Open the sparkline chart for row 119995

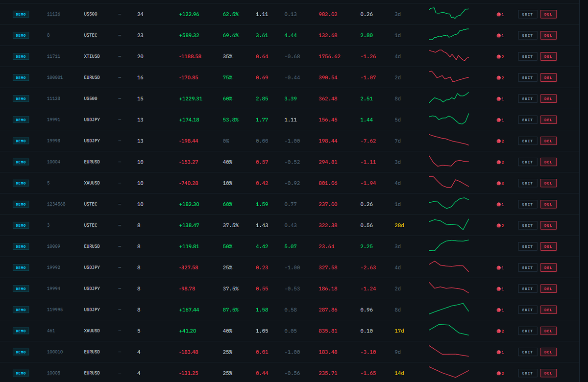pyautogui.click(x=449, y=309)
